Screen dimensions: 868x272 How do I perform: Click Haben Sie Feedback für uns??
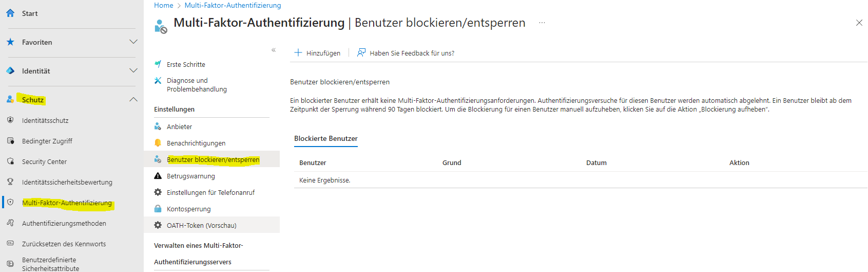pos(412,53)
